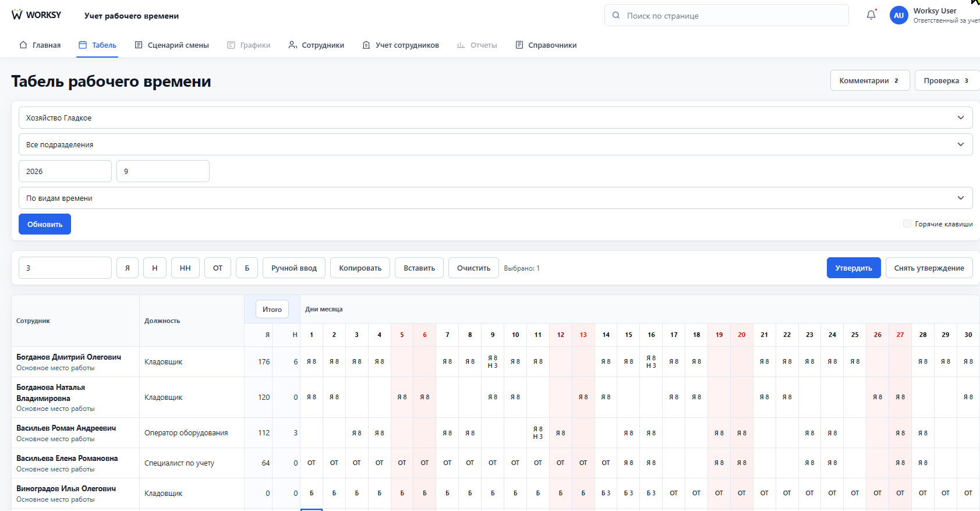Click the Утвердить button
The height and width of the screenshot is (511, 980).
[x=854, y=268]
